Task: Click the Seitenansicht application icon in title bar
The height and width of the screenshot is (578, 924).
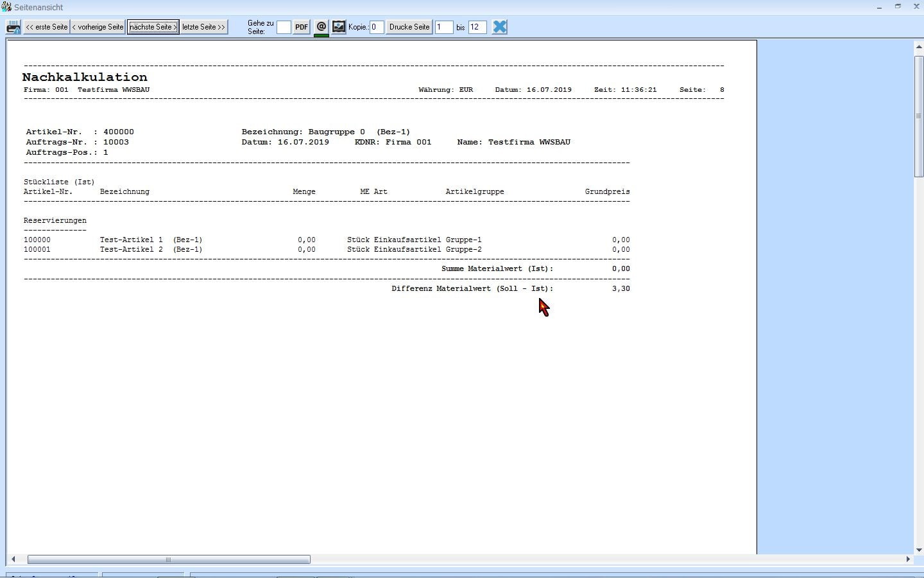Action: pos(6,7)
